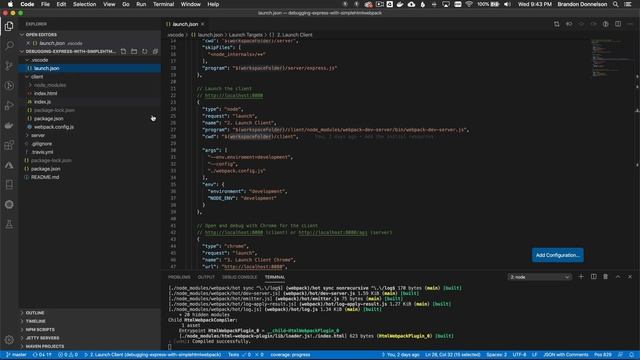Image resolution: width=640 pixels, height=360 pixels.
Task: Switch to the Output panel tab
Action: click(206, 277)
